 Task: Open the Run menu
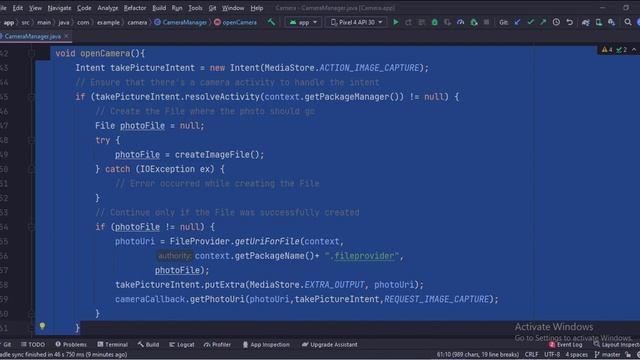pyautogui.click(x=177, y=8)
